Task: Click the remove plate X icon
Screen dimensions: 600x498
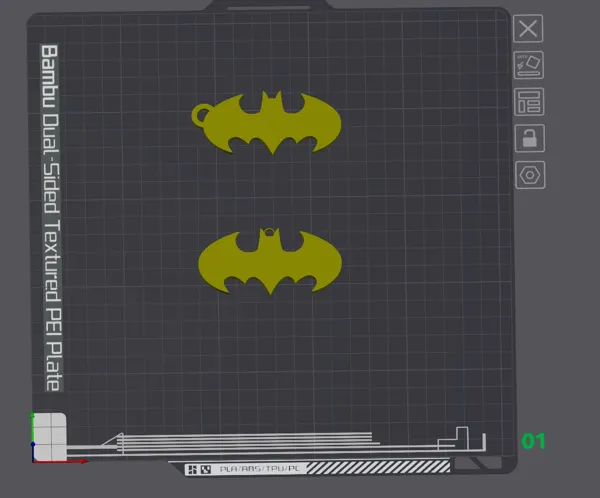Action: 528,28
